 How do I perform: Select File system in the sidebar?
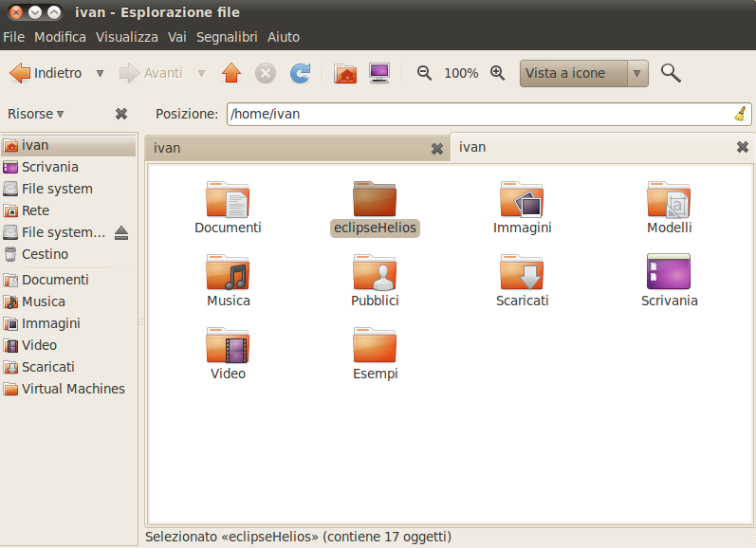click(x=68, y=189)
